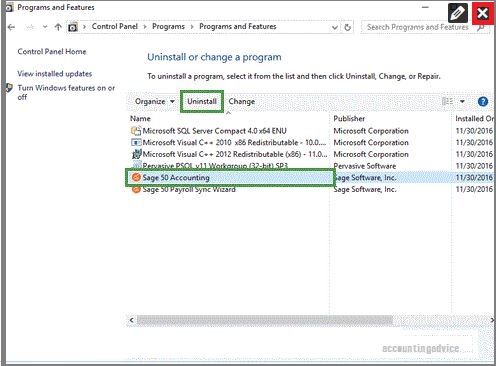
Task: Click left arrow of horizontal scrollbar
Action: [132, 320]
